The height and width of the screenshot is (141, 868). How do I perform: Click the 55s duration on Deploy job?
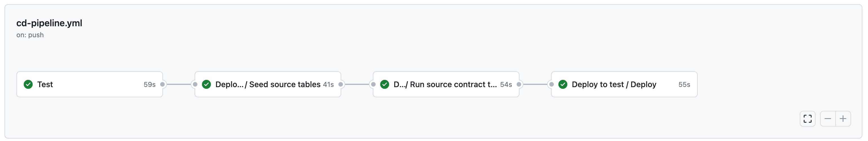tap(684, 85)
